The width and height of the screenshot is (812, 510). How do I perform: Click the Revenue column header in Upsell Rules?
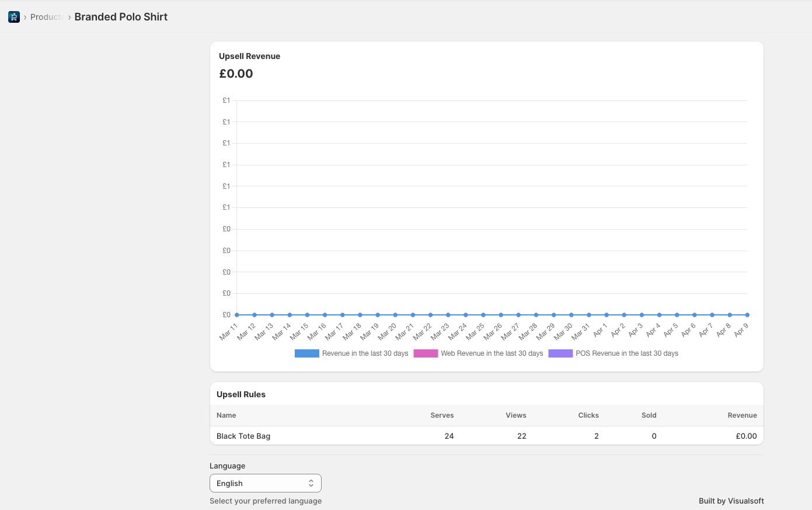click(x=742, y=415)
